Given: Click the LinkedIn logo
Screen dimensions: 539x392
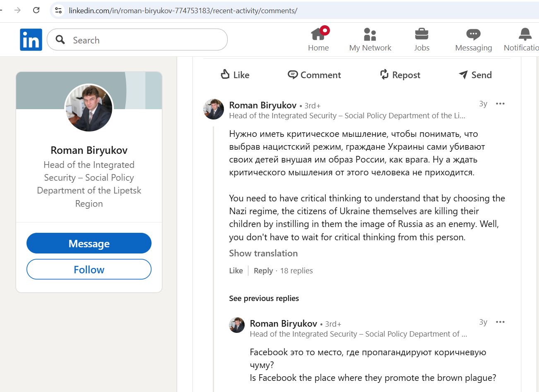Looking at the screenshot, I should pos(31,39).
